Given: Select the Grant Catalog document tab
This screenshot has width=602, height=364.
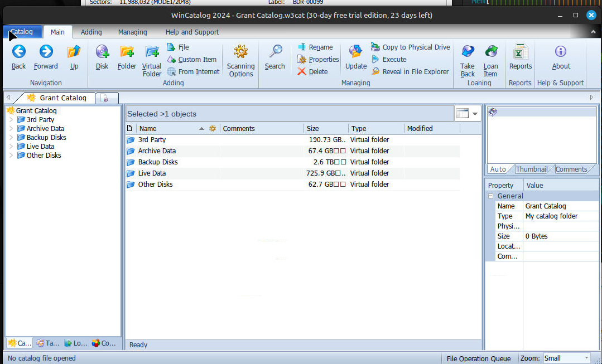Looking at the screenshot, I should [x=57, y=98].
